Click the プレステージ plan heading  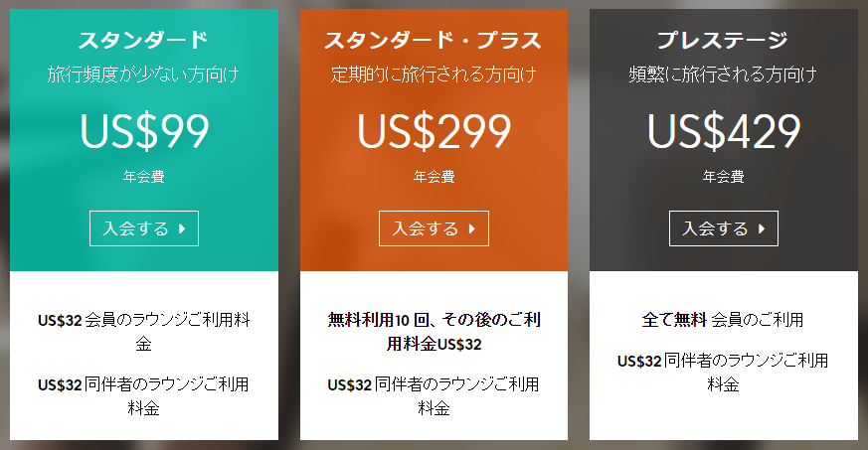(x=723, y=41)
